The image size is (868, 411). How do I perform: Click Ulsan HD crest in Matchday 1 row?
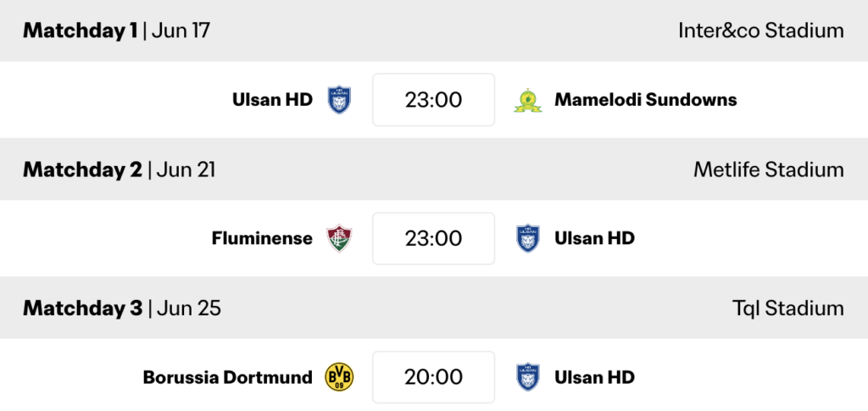(x=339, y=100)
